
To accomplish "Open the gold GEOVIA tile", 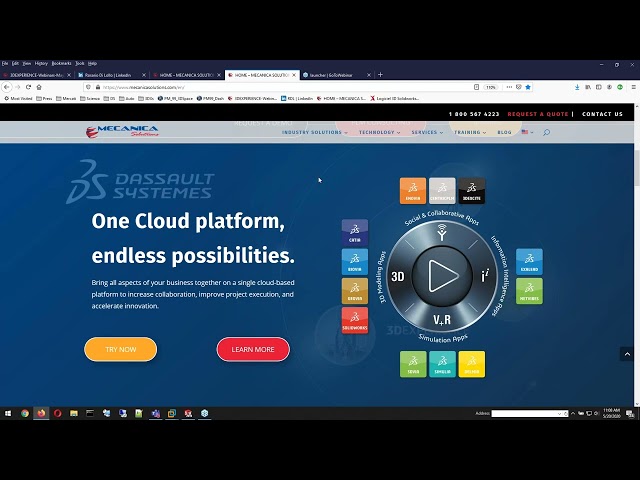I will click(355, 291).
